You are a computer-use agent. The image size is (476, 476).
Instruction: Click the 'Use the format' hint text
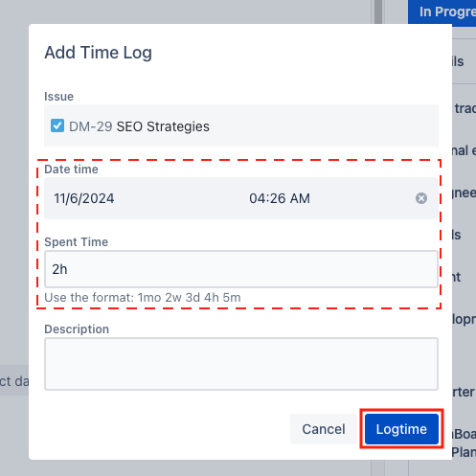click(143, 298)
